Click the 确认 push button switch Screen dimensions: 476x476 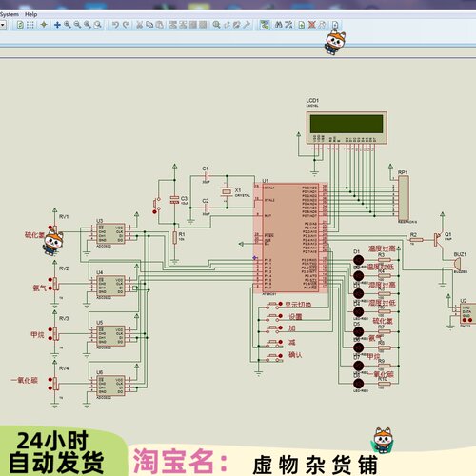pyautogui.click(x=272, y=357)
